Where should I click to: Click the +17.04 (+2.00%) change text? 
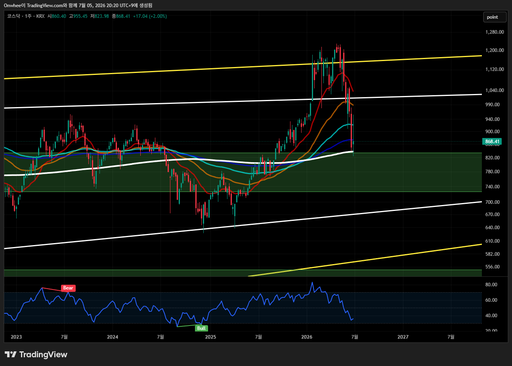click(x=150, y=16)
